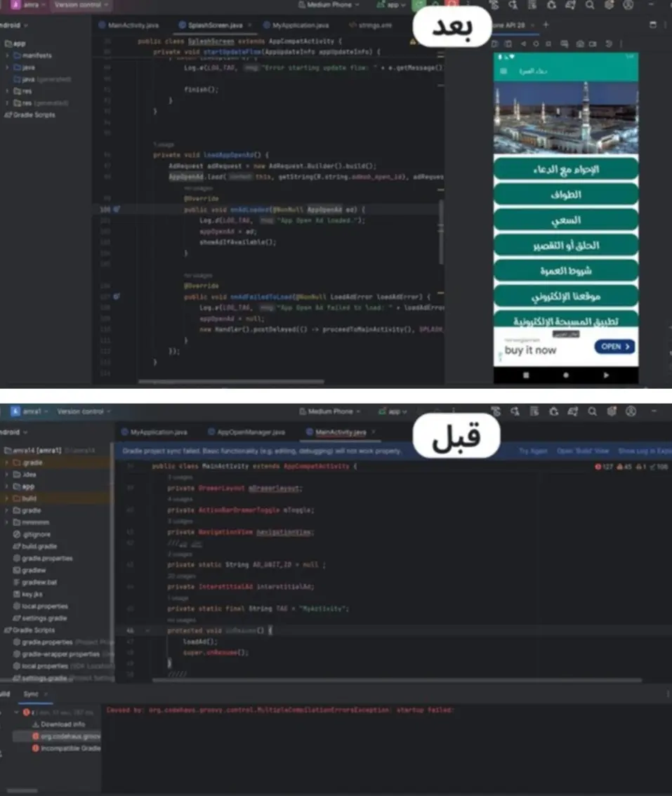Tap the emulator toolbar Back triangle icon
The image size is (672, 796).
(x=523, y=44)
